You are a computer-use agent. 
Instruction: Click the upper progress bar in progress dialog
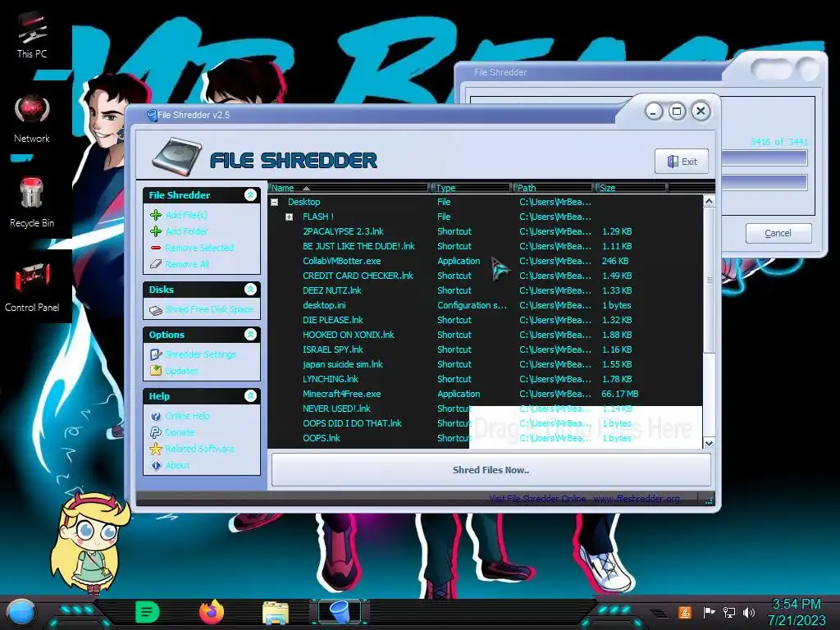tap(764, 158)
